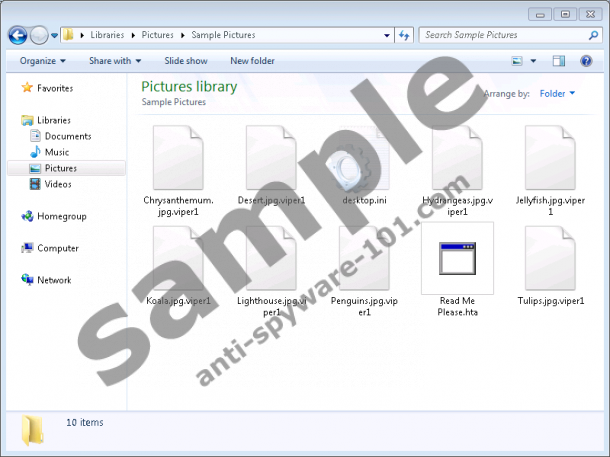Open the Arrange by Folder dropdown
This screenshot has width=610, height=457.
[x=557, y=94]
